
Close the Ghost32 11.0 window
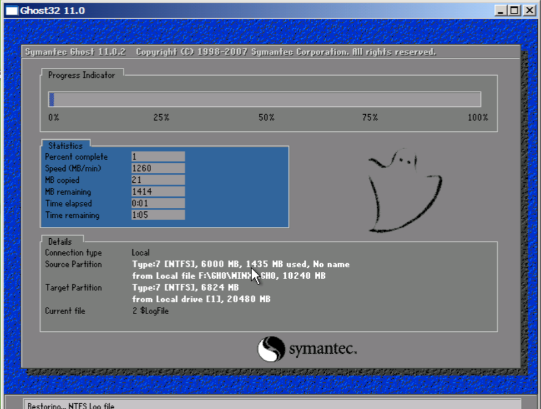coord(529,11)
